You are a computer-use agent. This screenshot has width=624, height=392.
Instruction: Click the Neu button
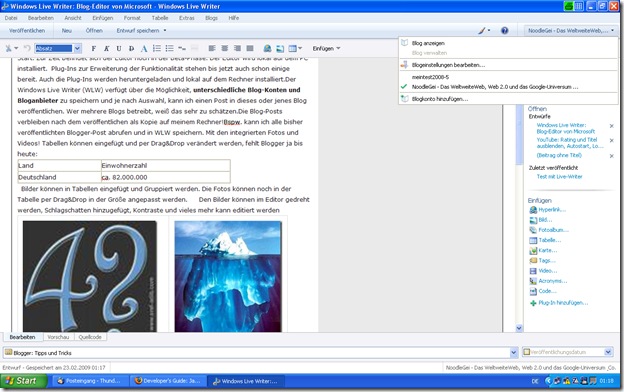pyautogui.click(x=66, y=31)
